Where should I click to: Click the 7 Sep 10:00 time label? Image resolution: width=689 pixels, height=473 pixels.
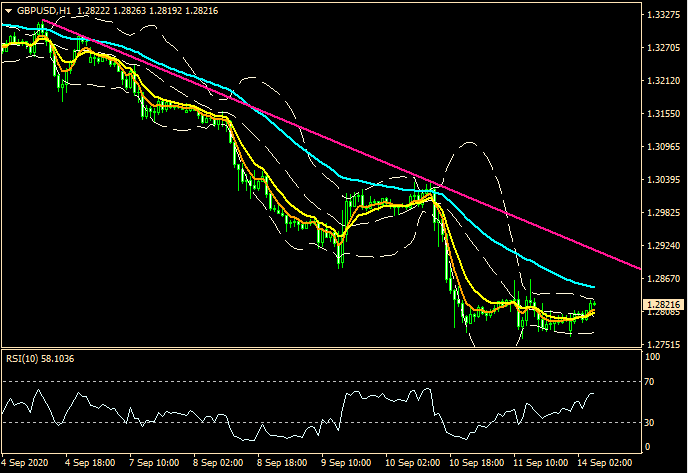pyautogui.click(x=153, y=464)
